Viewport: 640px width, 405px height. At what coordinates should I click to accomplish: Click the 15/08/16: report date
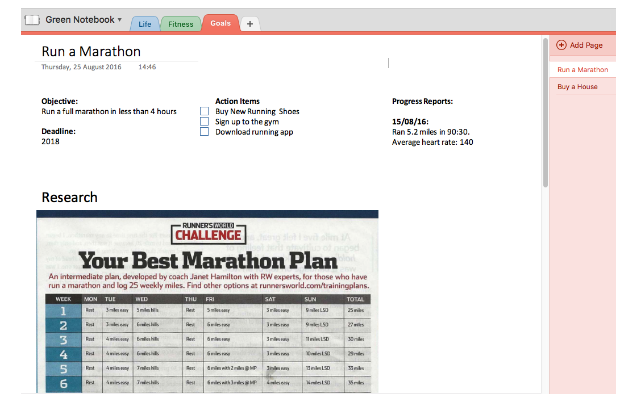coord(410,122)
